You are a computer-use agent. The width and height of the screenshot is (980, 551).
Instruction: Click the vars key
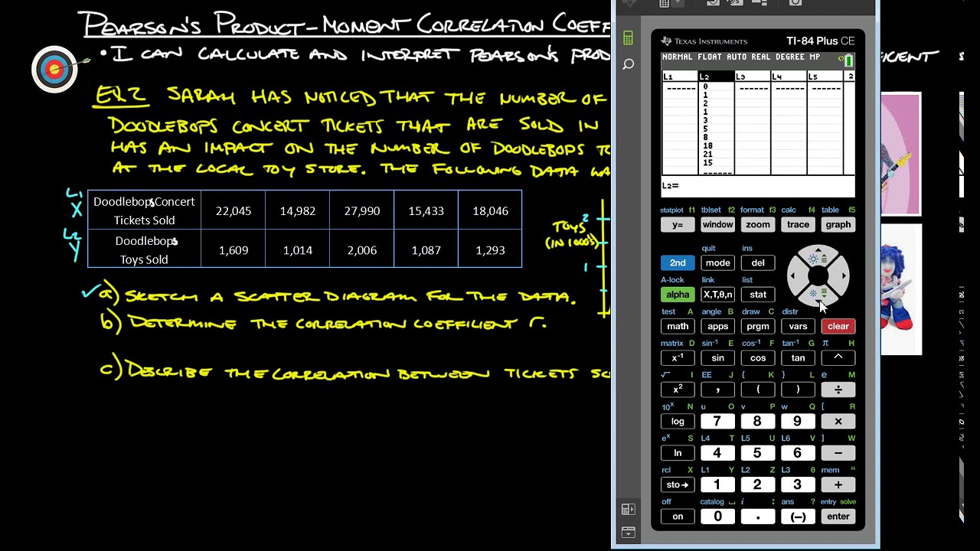click(798, 326)
